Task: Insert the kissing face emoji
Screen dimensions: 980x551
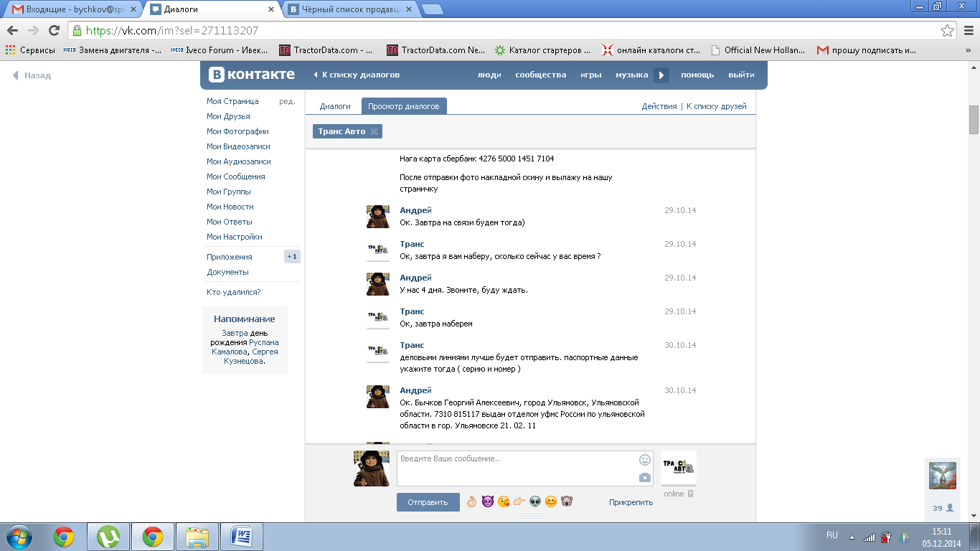Action: click(504, 501)
